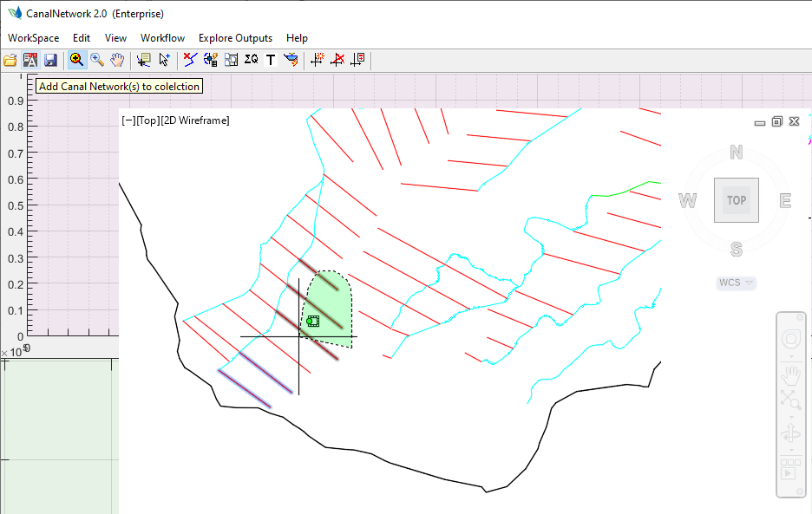Toggle the [−] viewport controls label
Image resolution: width=812 pixels, height=514 pixels.
[128, 120]
